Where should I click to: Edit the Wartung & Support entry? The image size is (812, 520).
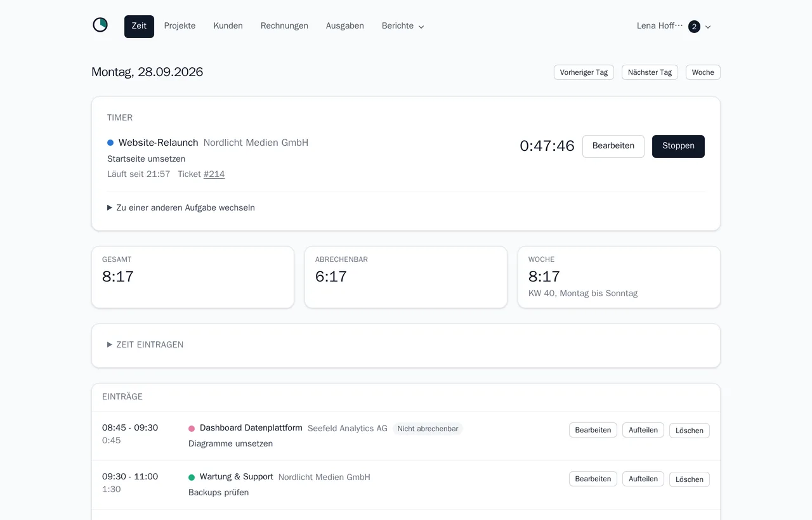pyautogui.click(x=593, y=479)
